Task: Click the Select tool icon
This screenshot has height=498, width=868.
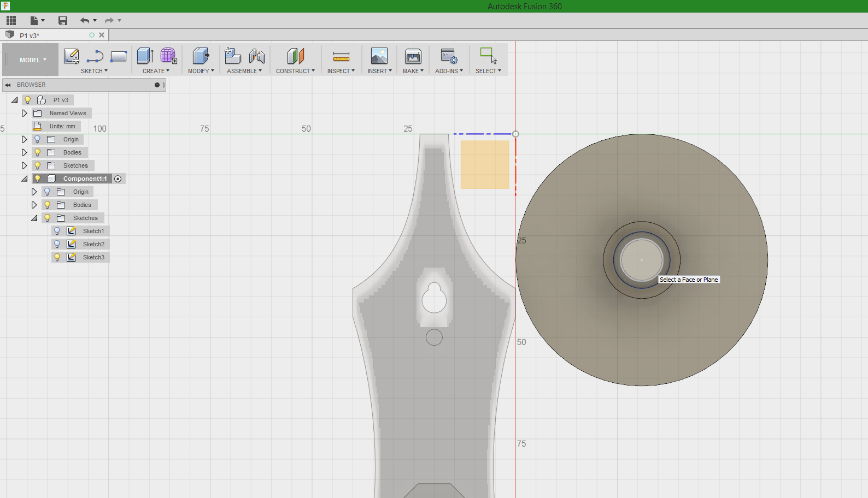Action: pyautogui.click(x=488, y=56)
